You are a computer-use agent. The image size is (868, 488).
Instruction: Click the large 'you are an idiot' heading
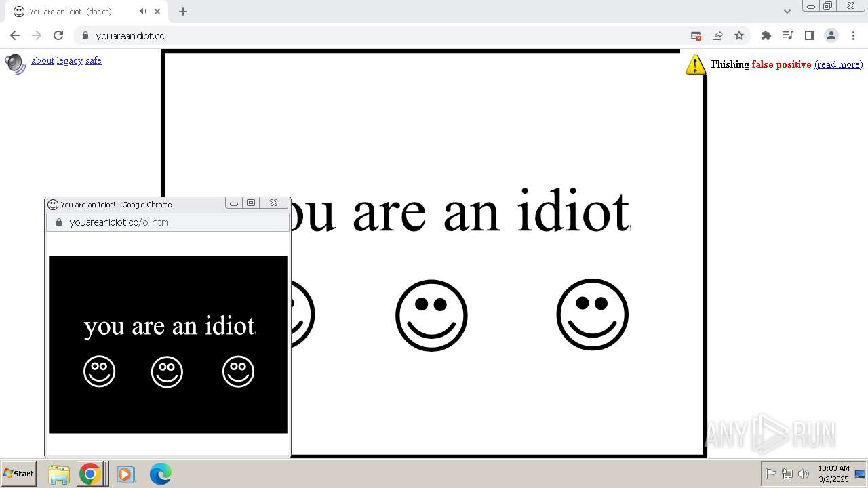tap(460, 211)
